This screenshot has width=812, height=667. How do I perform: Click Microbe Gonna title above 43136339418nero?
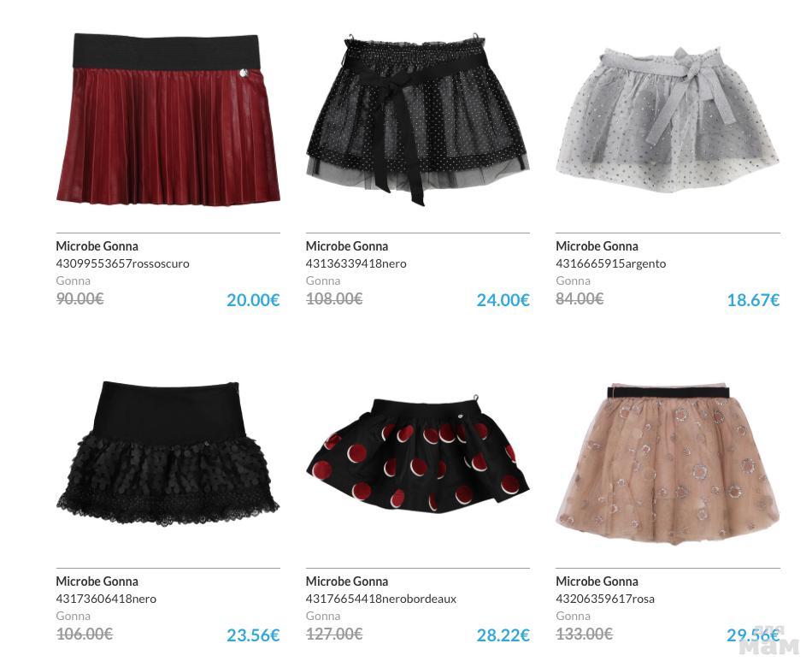[x=346, y=246]
